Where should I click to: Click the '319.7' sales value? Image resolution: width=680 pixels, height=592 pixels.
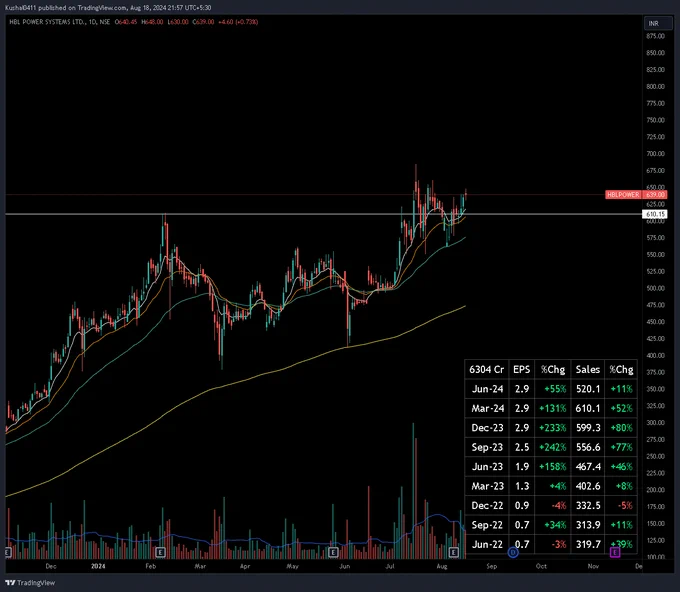(x=588, y=544)
